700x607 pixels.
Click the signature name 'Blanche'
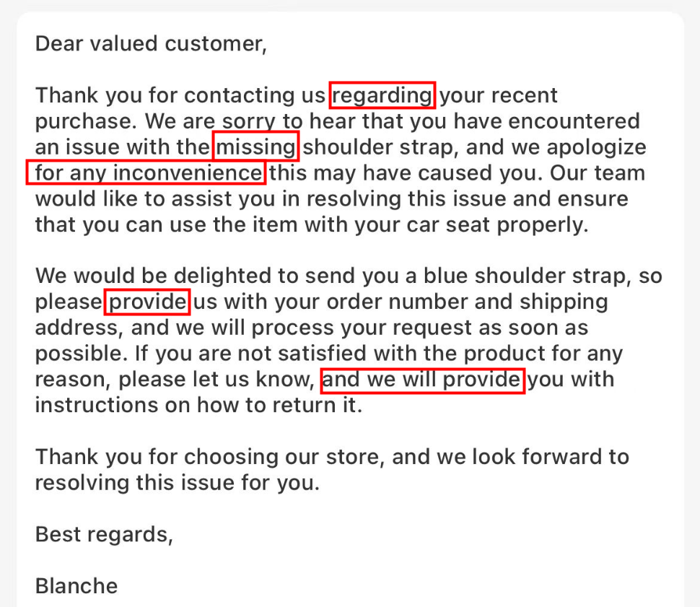pyautogui.click(x=76, y=586)
